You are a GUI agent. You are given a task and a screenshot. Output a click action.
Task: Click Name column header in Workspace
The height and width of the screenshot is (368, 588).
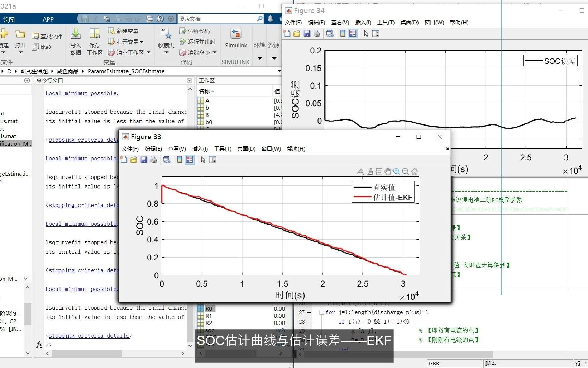(x=234, y=91)
